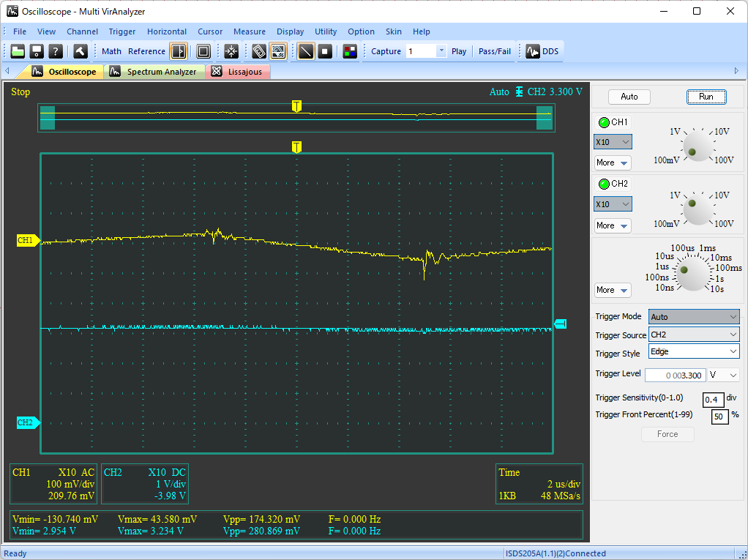This screenshot has width=748, height=560.
Task: Click the save disk icon in toolbar
Action: pyautogui.click(x=36, y=51)
